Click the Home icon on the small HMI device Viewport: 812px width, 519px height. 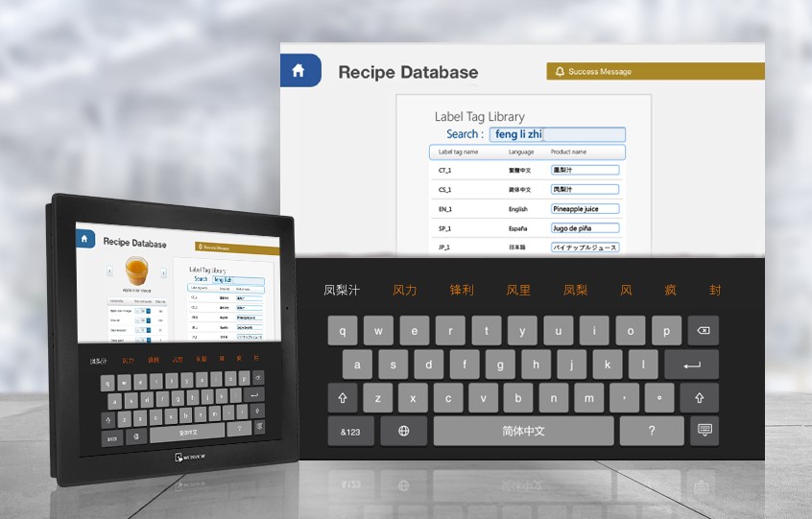84,238
